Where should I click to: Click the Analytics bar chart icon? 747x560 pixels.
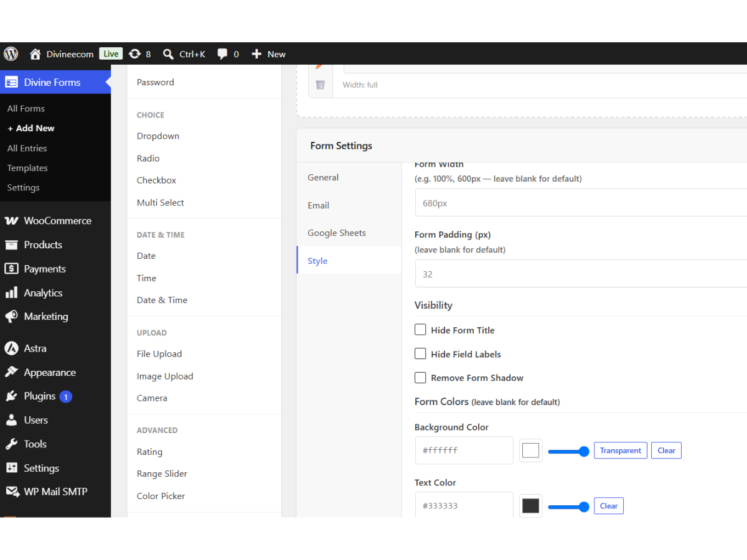coord(11,292)
